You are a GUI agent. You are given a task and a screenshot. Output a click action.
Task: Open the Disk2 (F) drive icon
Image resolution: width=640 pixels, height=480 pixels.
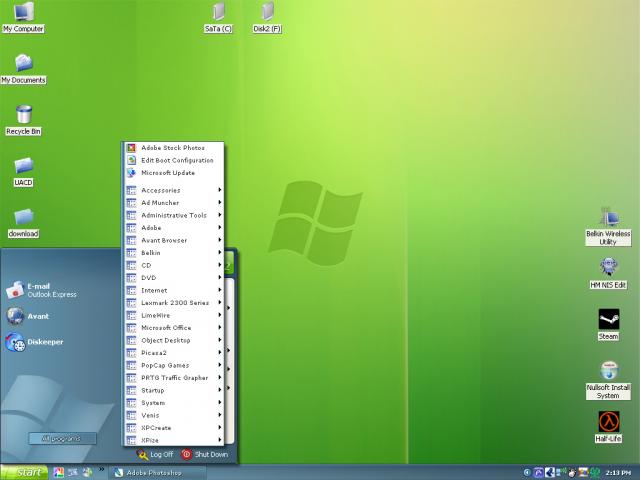267,17
